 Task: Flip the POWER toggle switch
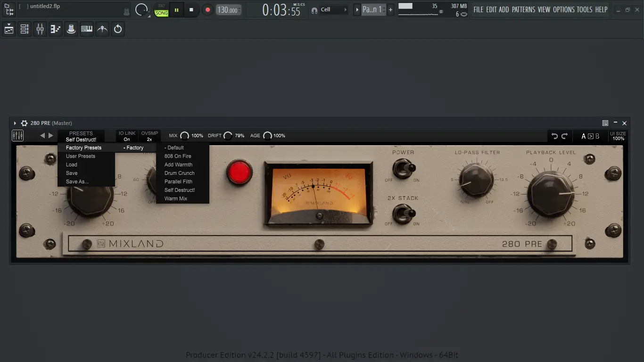404,168
